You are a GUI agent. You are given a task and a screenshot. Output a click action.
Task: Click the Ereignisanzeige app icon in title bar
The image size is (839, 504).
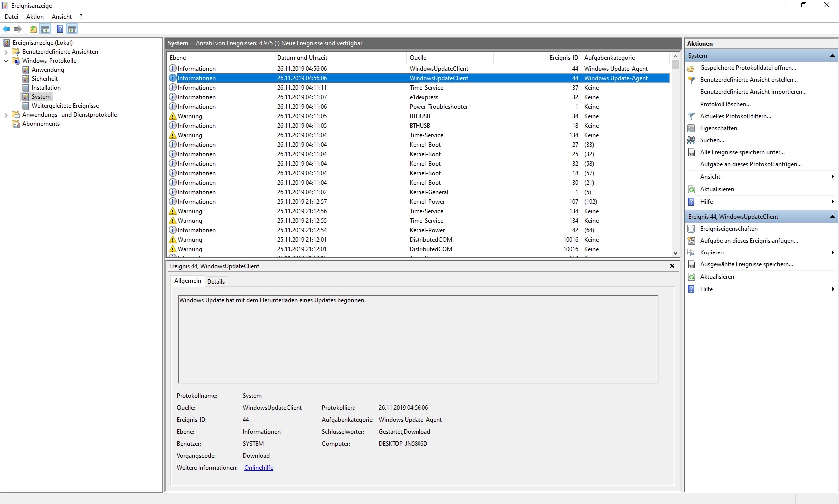(x=5, y=5)
